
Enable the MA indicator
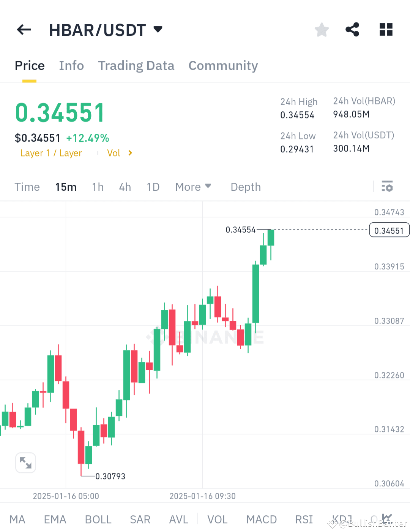[x=17, y=519]
